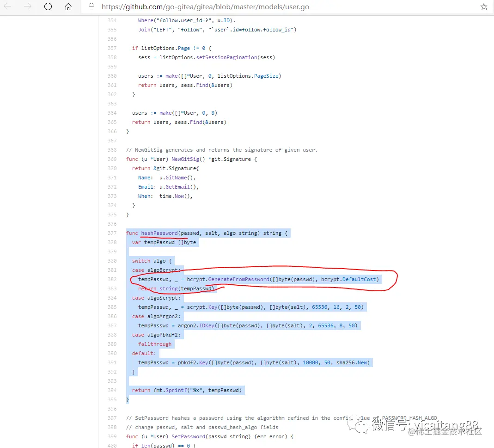Select line number 399
The width and height of the screenshot is (494, 448).
112,436
